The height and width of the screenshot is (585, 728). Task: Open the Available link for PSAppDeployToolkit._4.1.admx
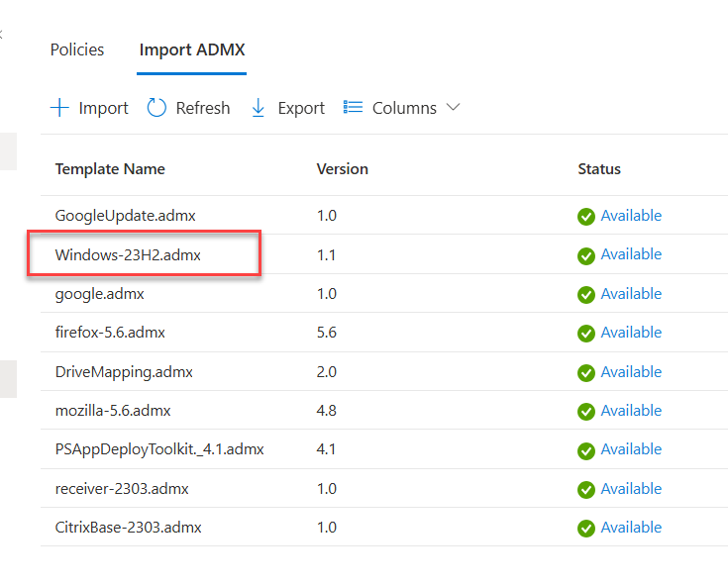631,449
